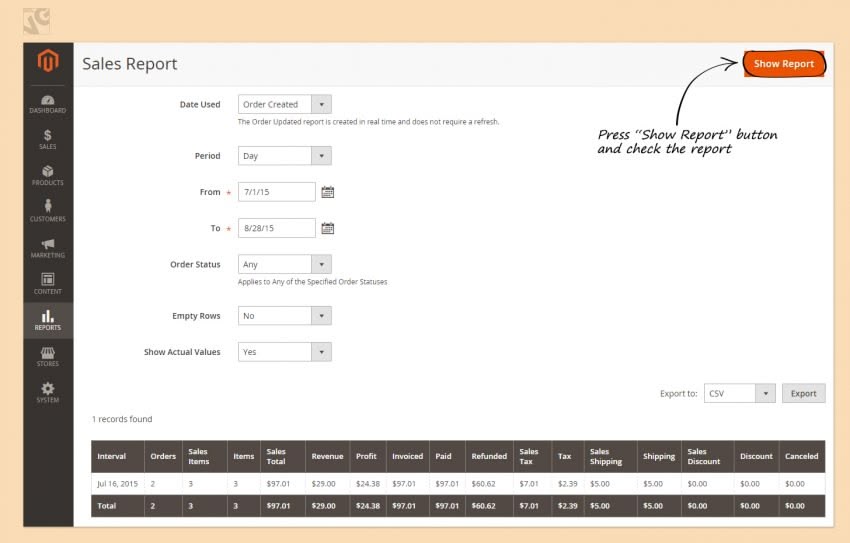Click the '1 records found' text
The width and height of the screenshot is (850, 543).
pyautogui.click(x=122, y=419)
